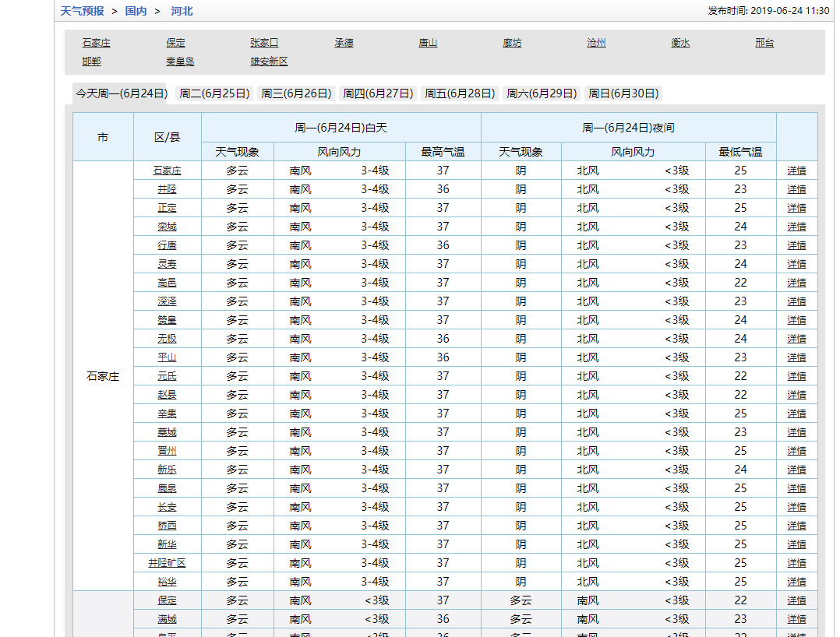840x637 pixels.
Task: Open 井陉矿区 district link
Action: pos(167,563)
